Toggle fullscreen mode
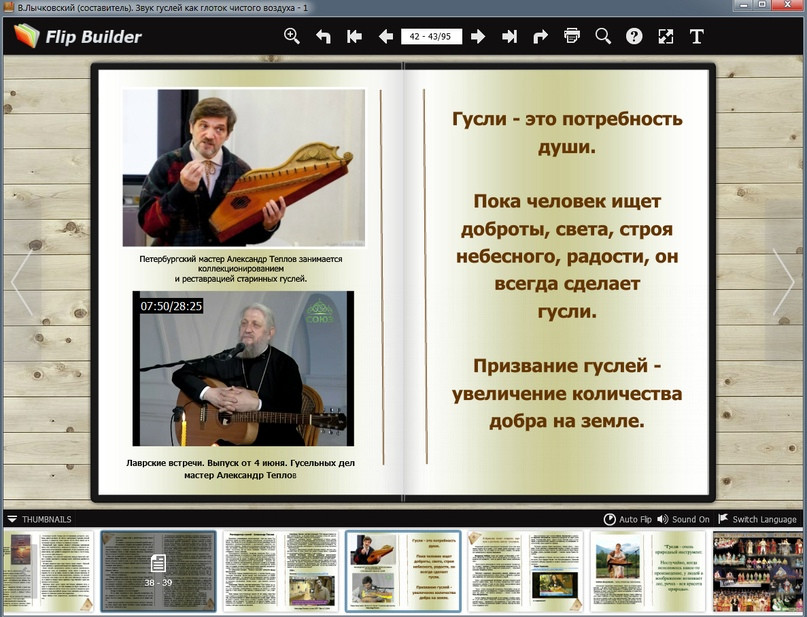This screenshot has width=807, height=617. [666, 37]
